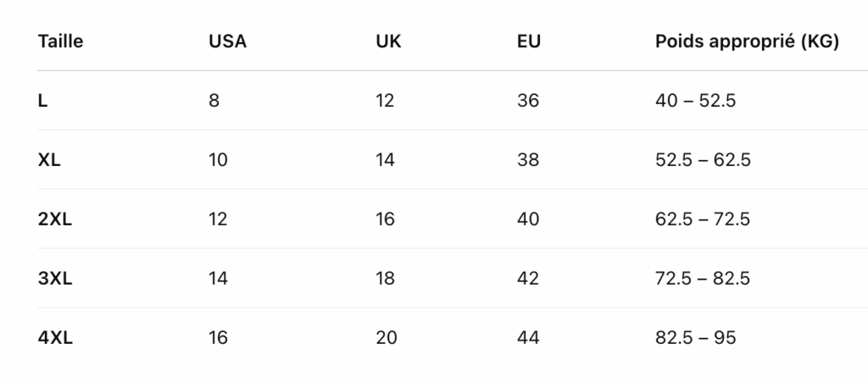Click the USA value 8 for size L
Screen dimensions: 868x382
coord(214,101)
